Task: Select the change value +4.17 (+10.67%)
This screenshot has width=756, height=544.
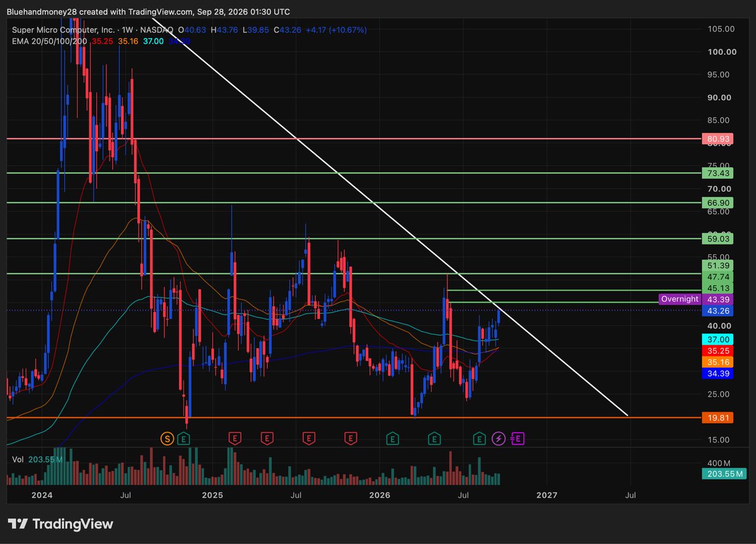Action: (336, 30)
